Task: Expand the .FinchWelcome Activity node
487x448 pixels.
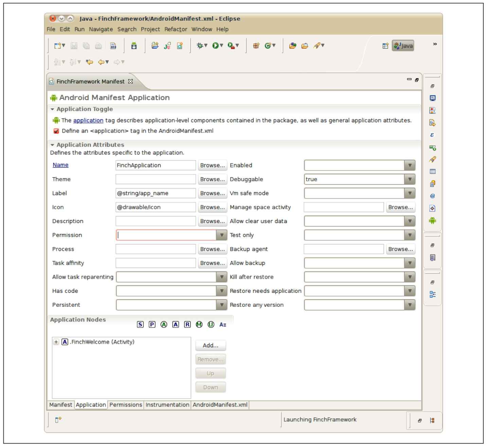Action: (x=56, y=342)
